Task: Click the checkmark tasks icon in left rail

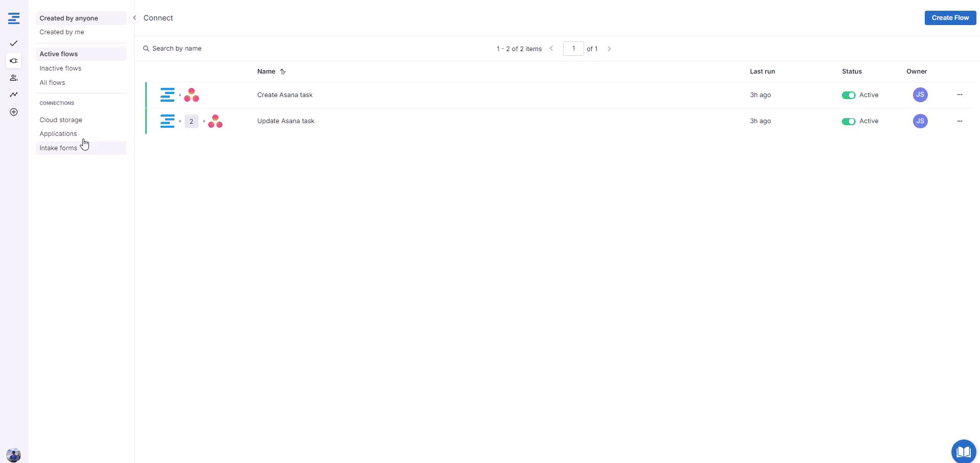Action: (x=14, y=43)
